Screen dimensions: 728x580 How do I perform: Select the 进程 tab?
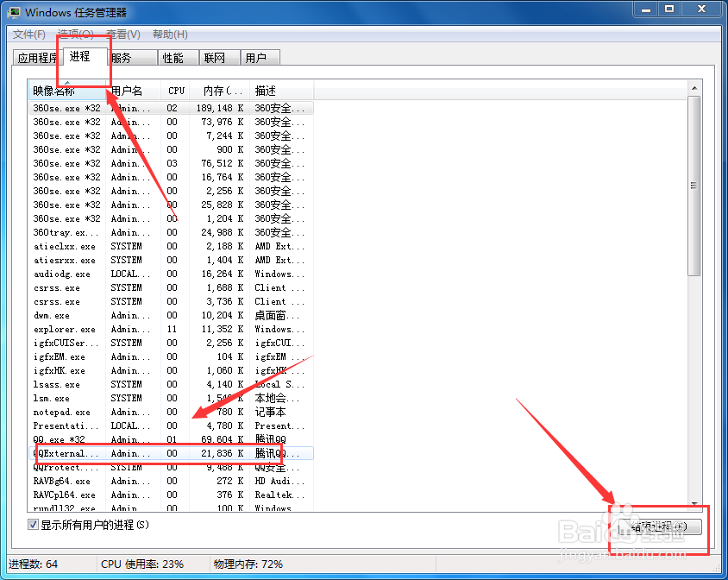click(x=84, y=56)
